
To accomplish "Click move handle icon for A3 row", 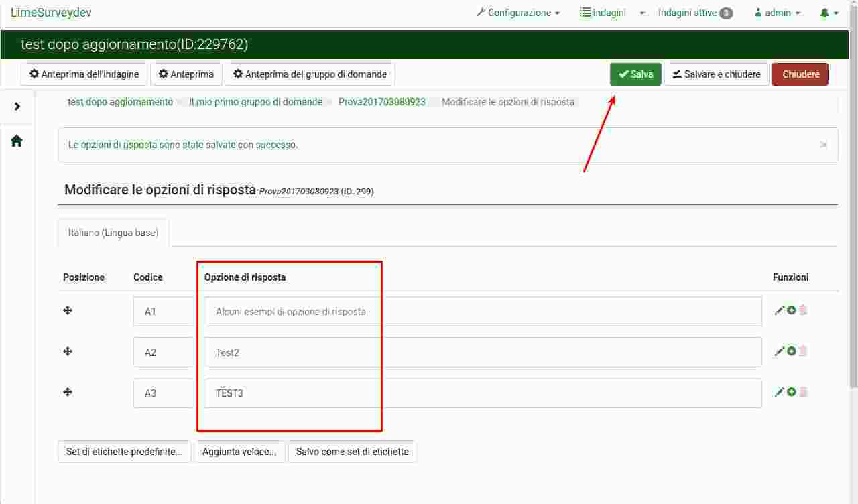I will pyautogui.click(x=68, y=392).
